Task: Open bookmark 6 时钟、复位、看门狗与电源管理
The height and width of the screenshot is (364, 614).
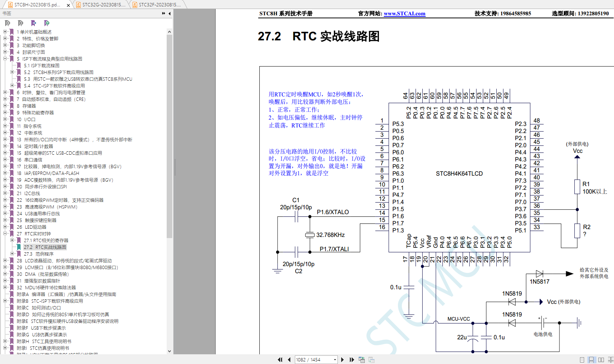Action: [x=51, y=92]
